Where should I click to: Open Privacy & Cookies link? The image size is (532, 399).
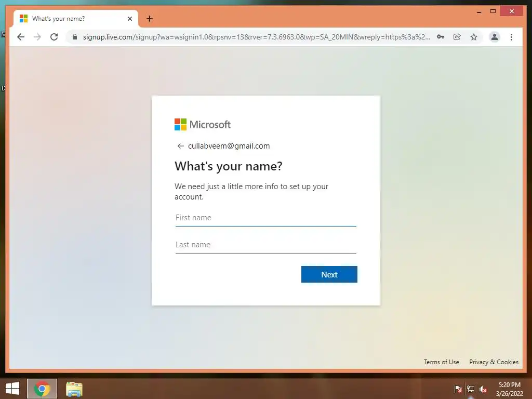pyautogui.click(x=494, y=362)
